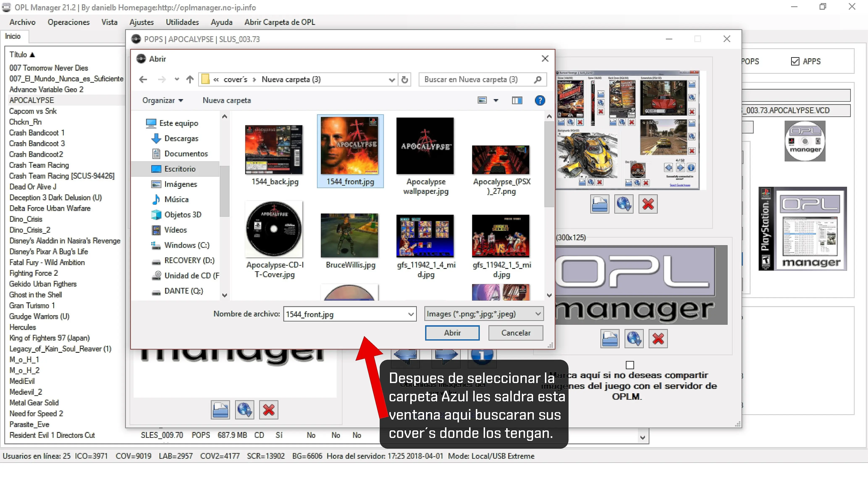Click the browse folder icon below the bottom-left cover
868x488 pixels.
pos(220,410)
